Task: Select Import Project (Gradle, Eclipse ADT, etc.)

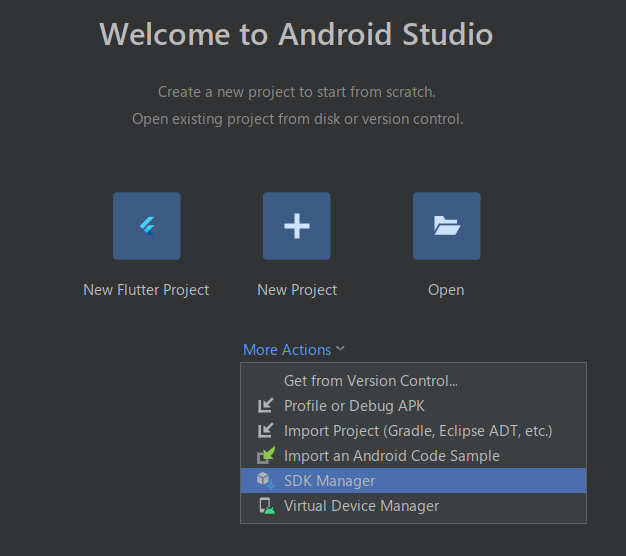Action: tap(414, 431)
